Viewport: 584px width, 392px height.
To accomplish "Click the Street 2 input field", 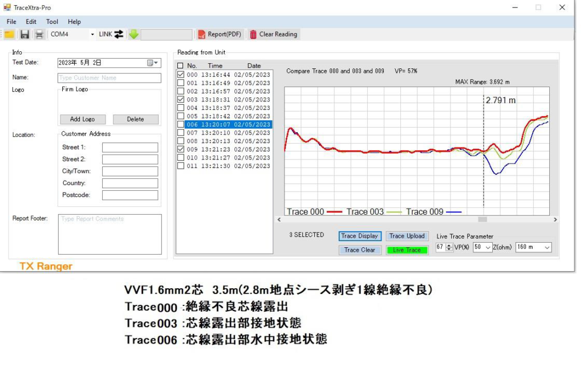I will point(130,159).
